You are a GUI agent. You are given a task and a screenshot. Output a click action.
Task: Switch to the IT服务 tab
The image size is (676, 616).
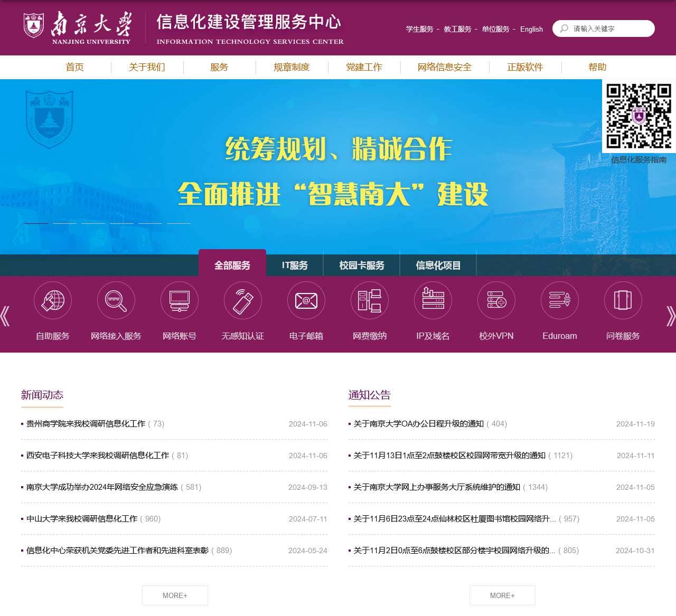295,265
